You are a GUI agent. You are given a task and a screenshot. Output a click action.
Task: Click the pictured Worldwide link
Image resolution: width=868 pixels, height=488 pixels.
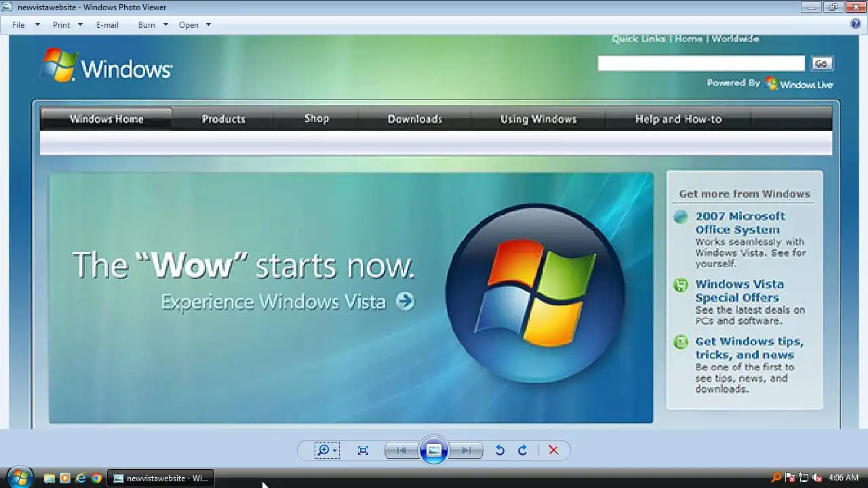pos(736,39)
